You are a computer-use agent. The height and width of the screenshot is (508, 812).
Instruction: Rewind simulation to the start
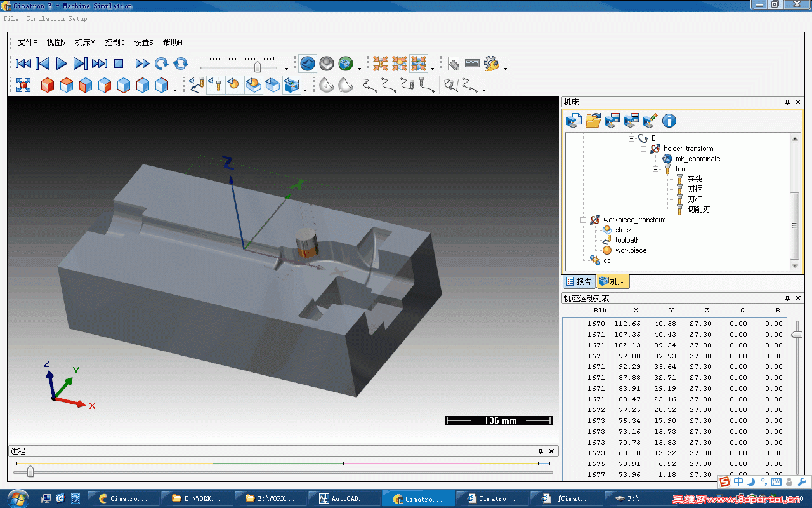(23, 63)
